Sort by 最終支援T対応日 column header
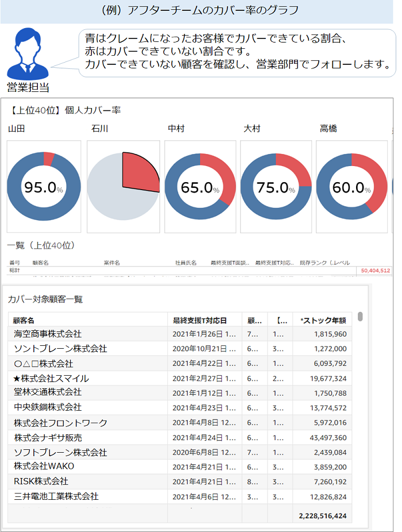The width and height of the screenshot is (402, 532). click(200, 320)
